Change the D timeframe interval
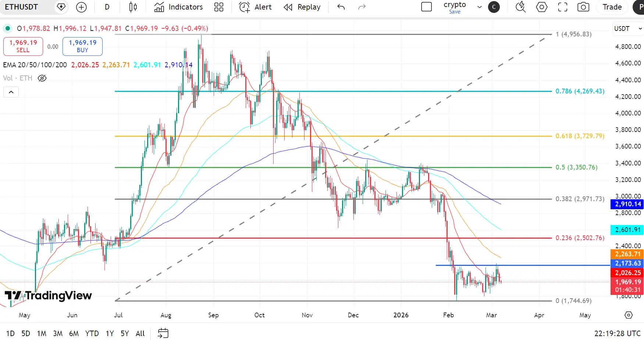644x342 pixels. pos(107,7)
